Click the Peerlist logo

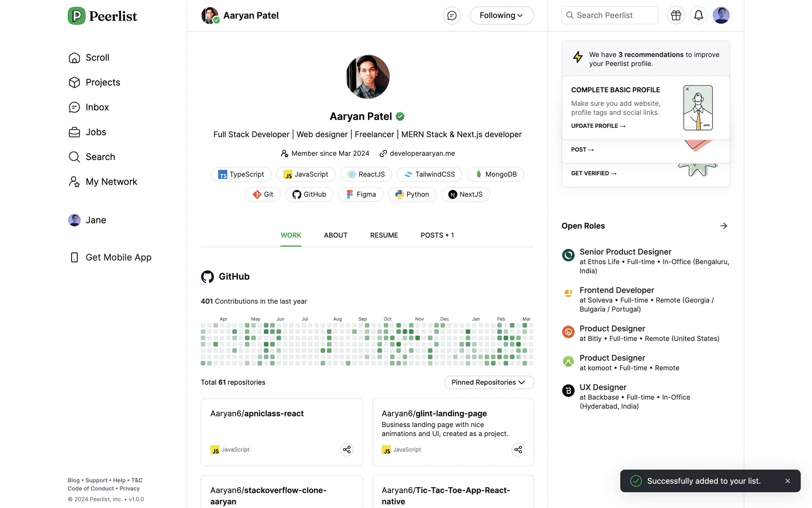103,16
